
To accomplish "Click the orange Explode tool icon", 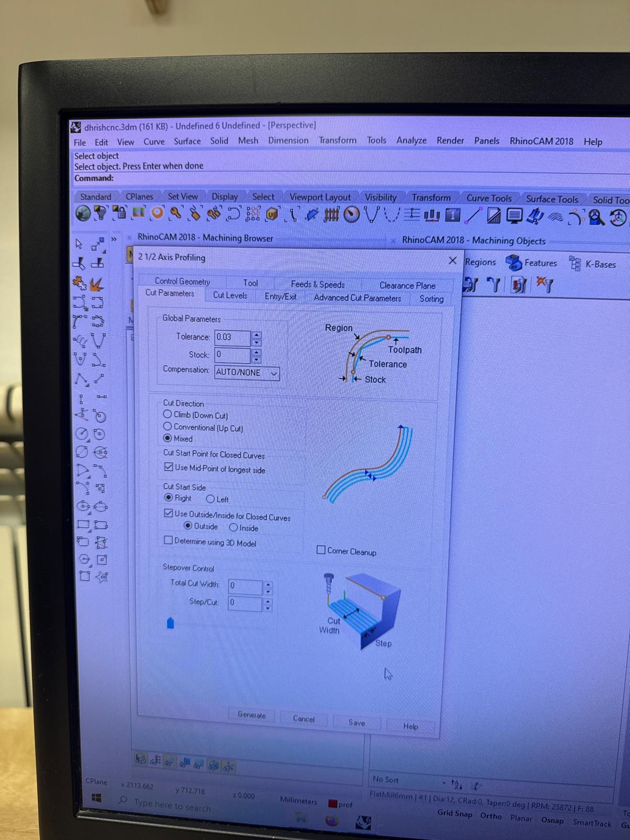I will coord(97,285).
